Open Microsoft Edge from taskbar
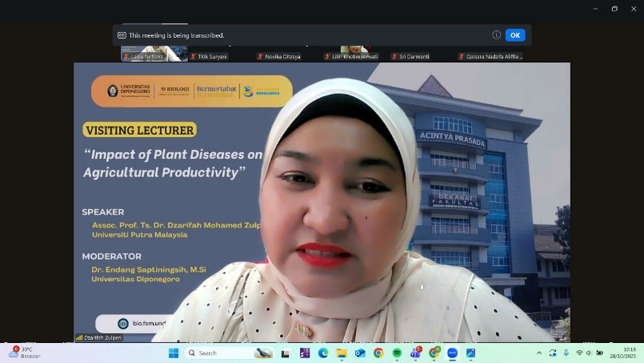Viewport: 644px width, 363px height. click(x=323, y=353)
